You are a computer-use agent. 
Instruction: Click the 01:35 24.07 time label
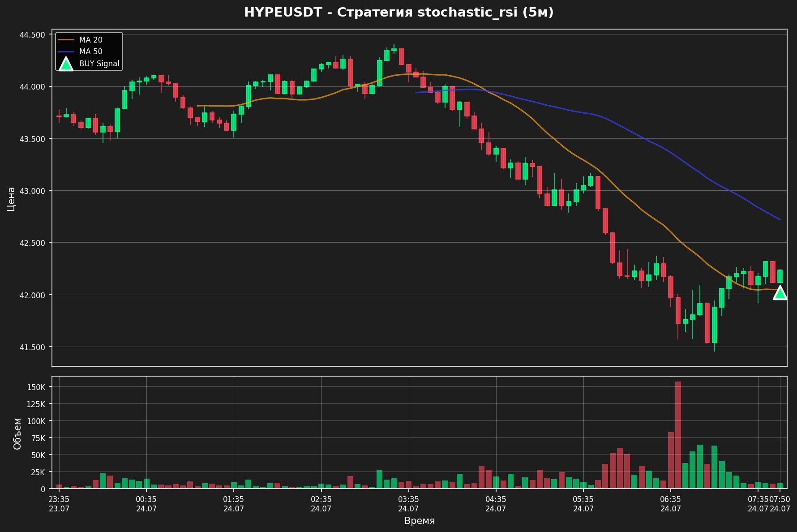tap(234, 504)
